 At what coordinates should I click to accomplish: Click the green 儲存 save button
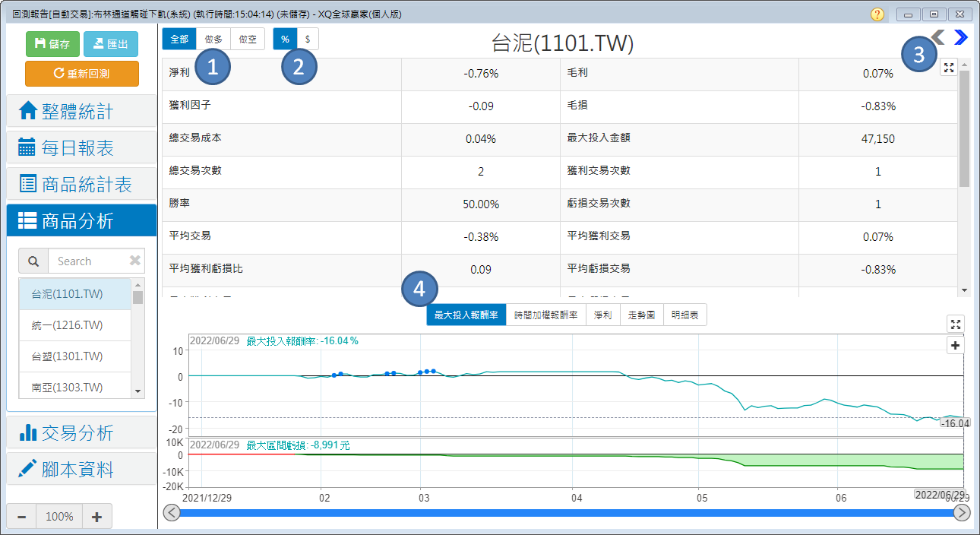[x=52, y=44]
